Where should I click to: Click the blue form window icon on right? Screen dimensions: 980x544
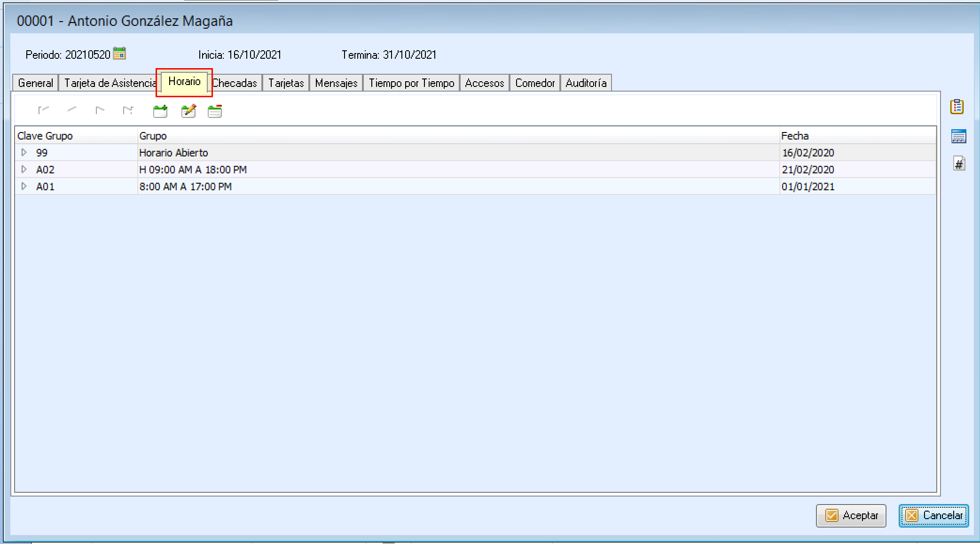tap(958, 136)
